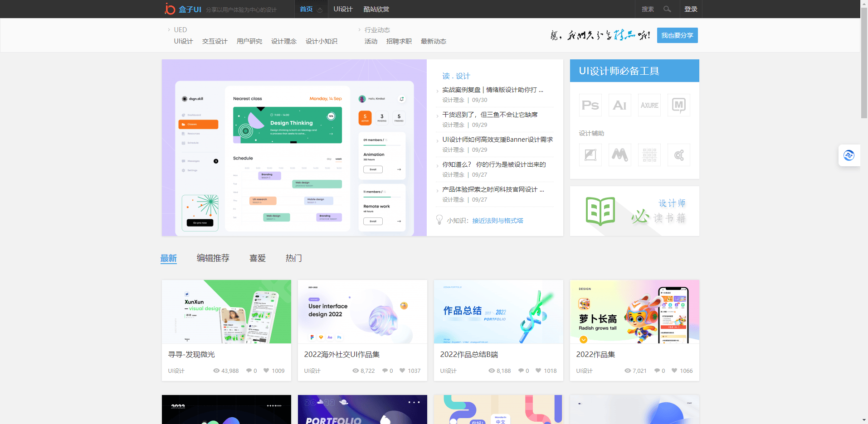Click the MockingBot (M) tool icon

678,105
